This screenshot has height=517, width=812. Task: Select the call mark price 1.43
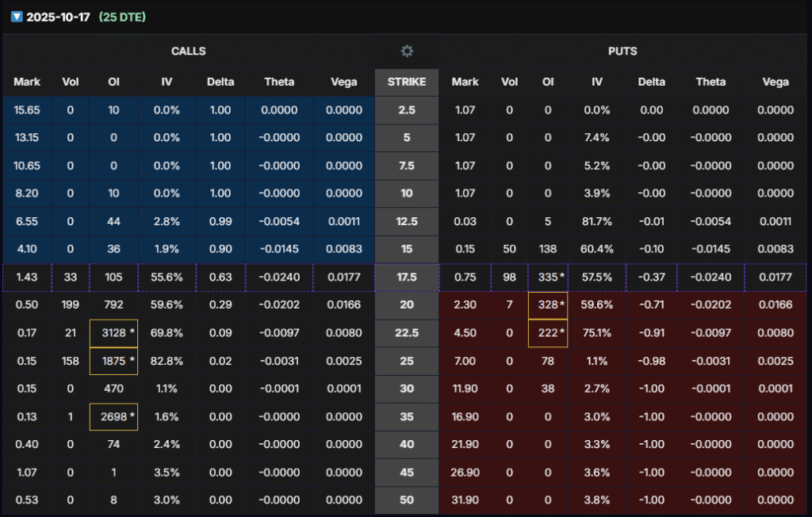pos(27,278)
